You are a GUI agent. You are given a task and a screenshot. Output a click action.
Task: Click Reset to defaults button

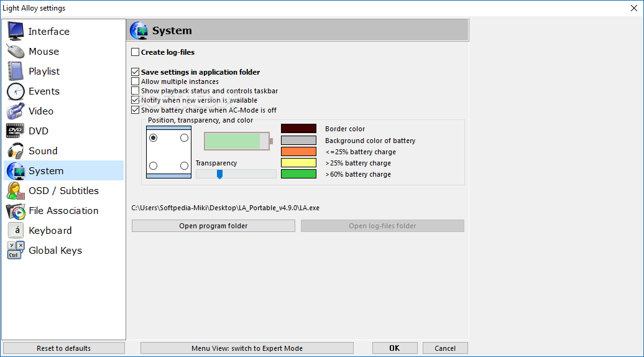pos(63,348)
